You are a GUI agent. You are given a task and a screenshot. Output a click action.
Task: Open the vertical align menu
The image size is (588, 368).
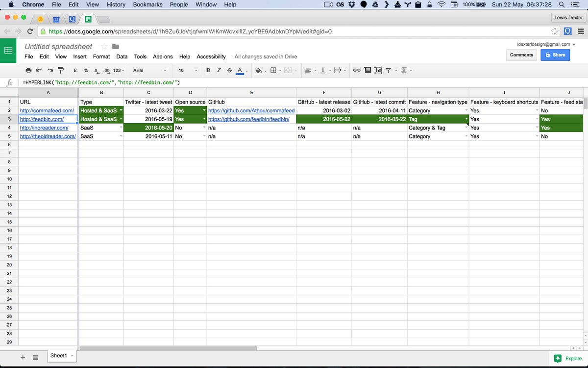323,70
